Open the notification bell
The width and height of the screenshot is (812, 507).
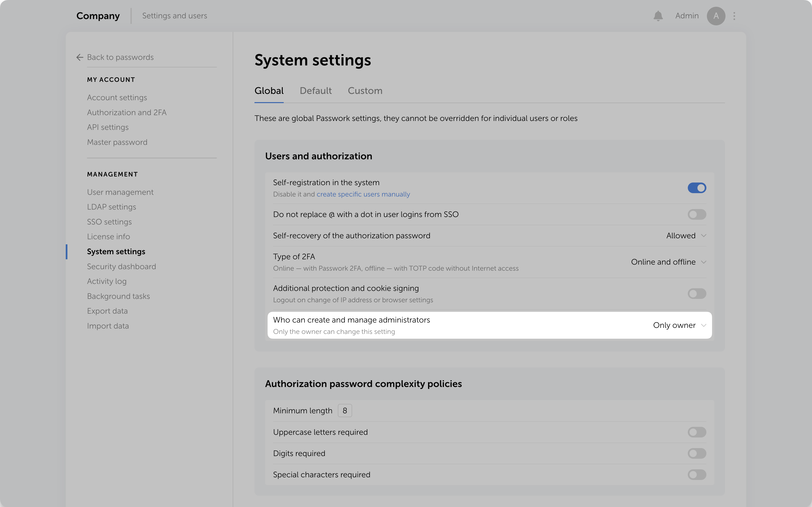click(x=658, y=16)
